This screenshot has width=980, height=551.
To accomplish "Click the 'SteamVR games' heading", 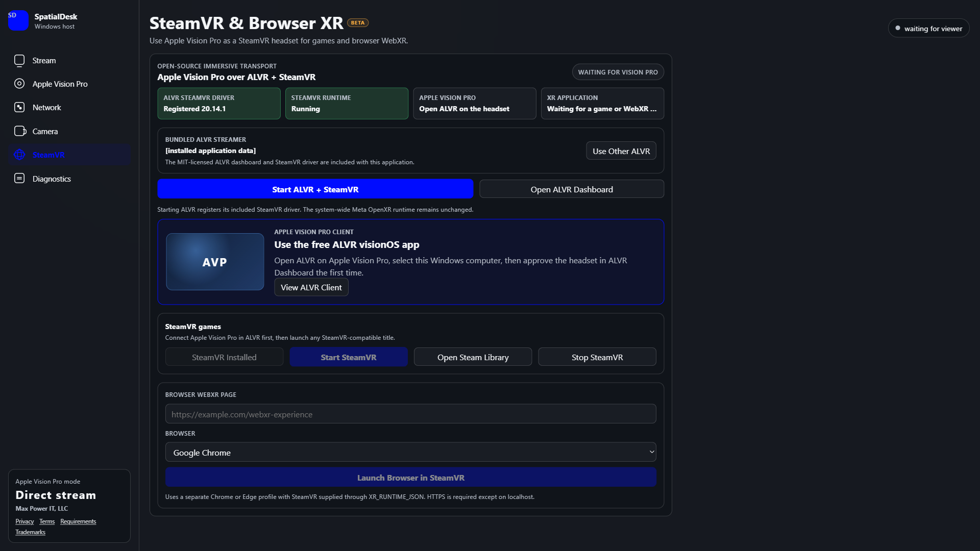I will click(193, 327).
